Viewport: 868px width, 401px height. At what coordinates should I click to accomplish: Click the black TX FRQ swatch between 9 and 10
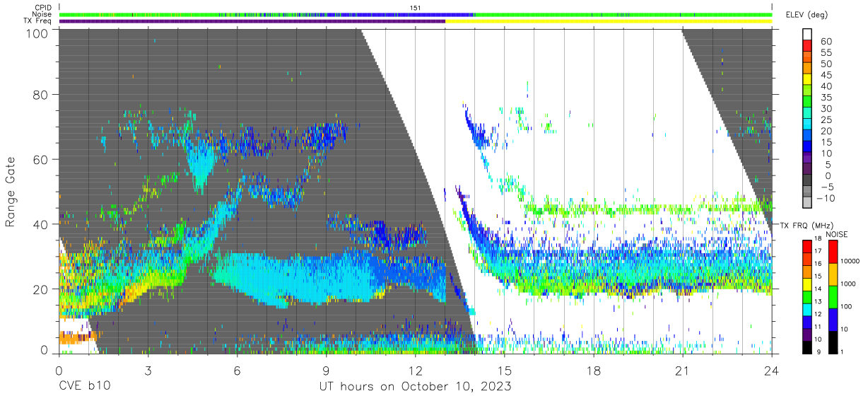pos(808,346)
